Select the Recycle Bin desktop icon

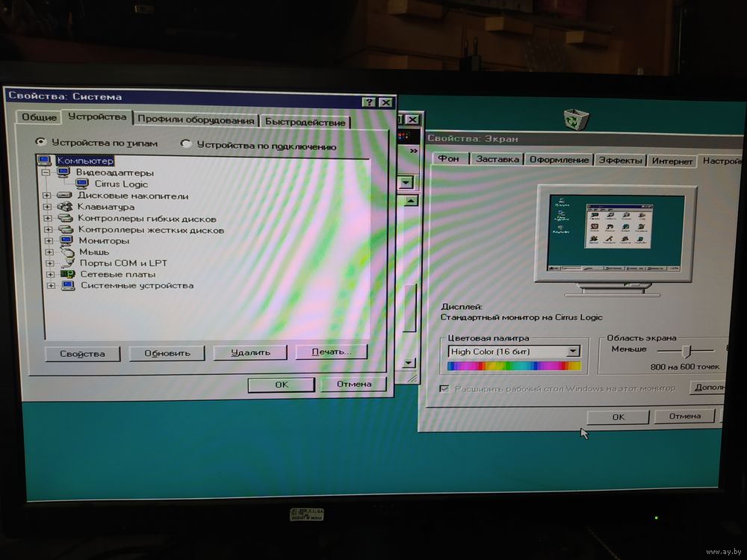click(x=576, y=119)
